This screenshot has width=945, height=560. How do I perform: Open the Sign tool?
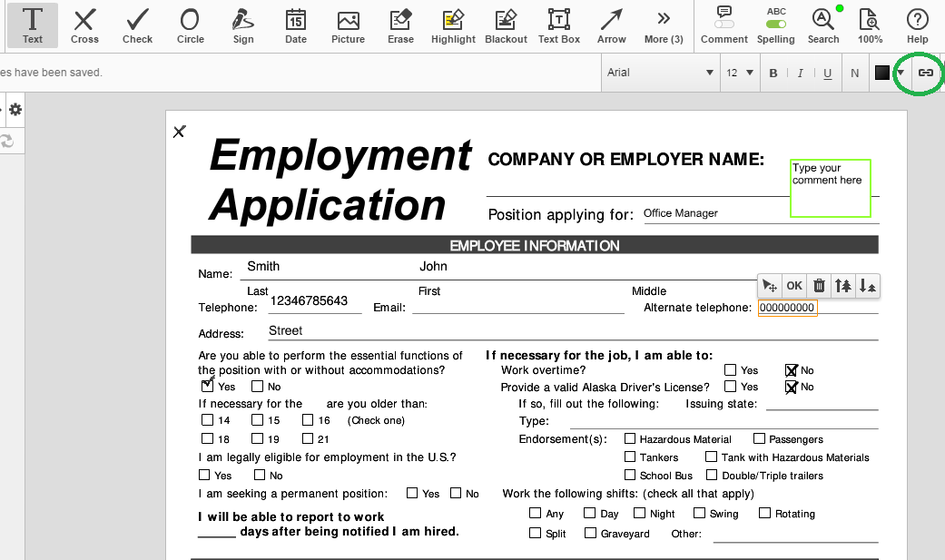243,25
